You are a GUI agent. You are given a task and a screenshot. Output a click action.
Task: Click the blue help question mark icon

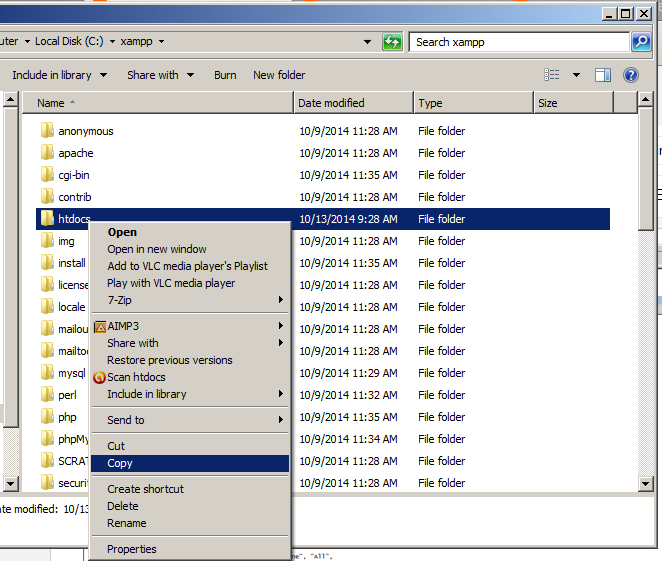point(630,75)
